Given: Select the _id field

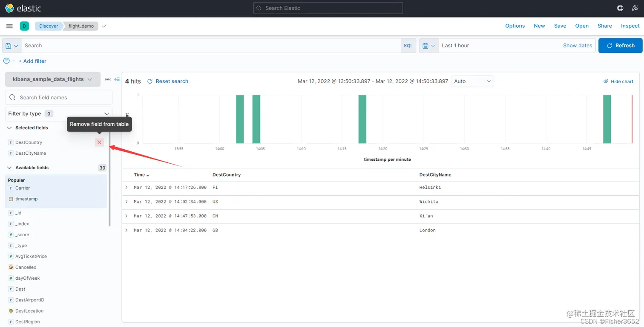Looking at the screenshot, I should [x=18, y=213].
